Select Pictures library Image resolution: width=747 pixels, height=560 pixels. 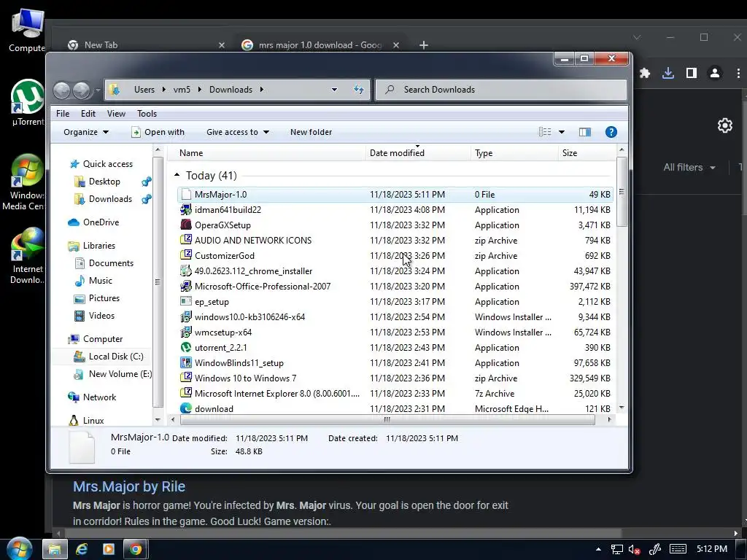click(x=97, y=298)
